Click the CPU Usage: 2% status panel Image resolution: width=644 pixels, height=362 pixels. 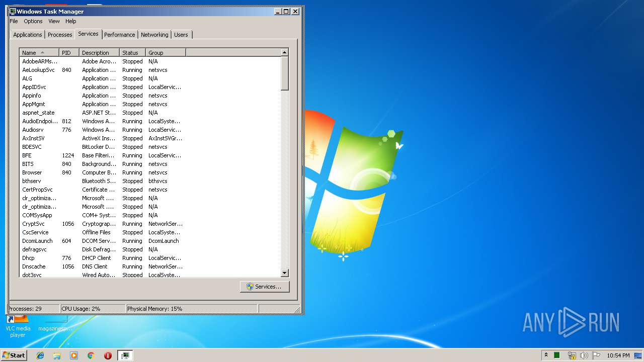93,309
